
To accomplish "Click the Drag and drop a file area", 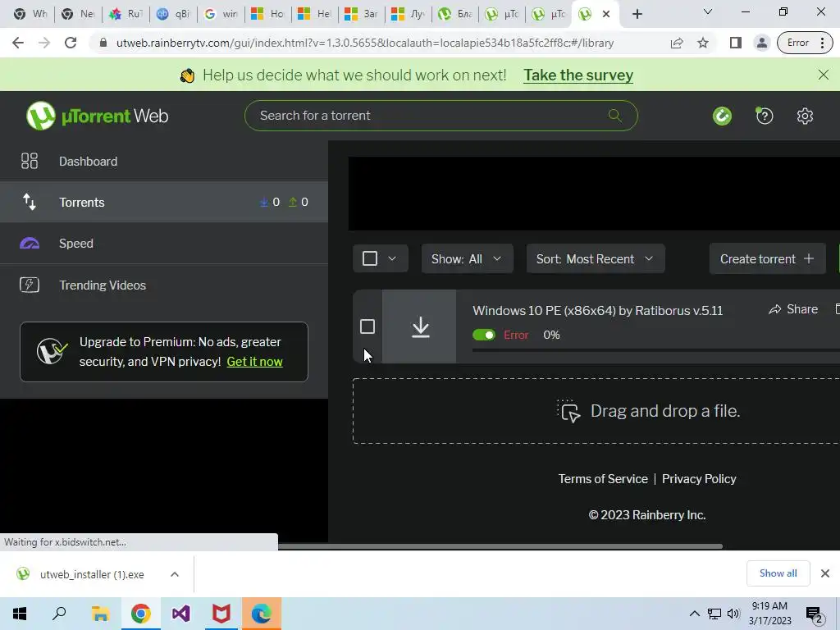I will pos(596,411).
